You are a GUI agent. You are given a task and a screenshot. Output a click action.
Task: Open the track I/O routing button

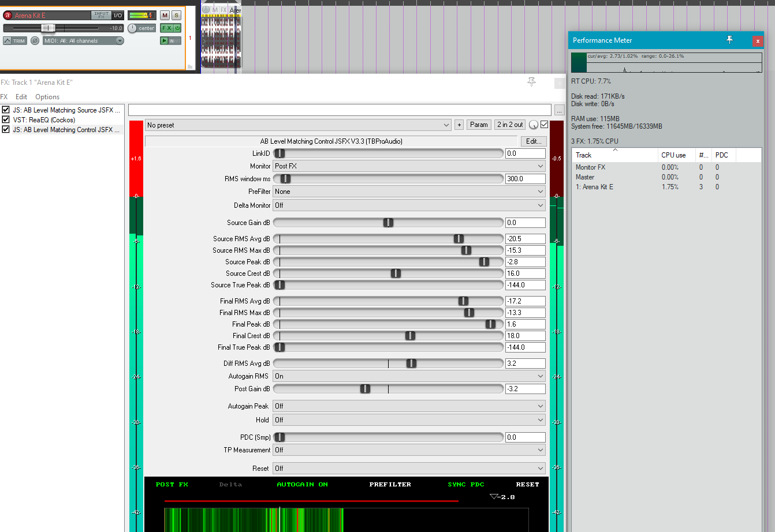click(x=118, y=16)
